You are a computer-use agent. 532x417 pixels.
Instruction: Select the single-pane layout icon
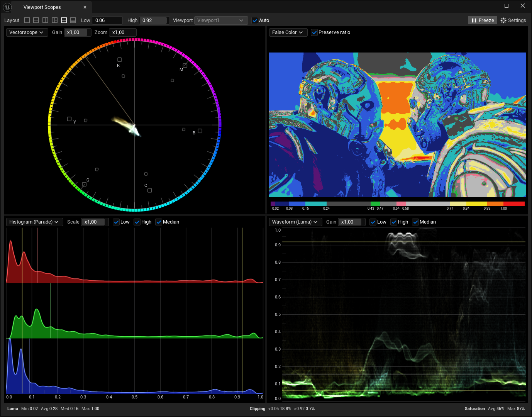27,20
